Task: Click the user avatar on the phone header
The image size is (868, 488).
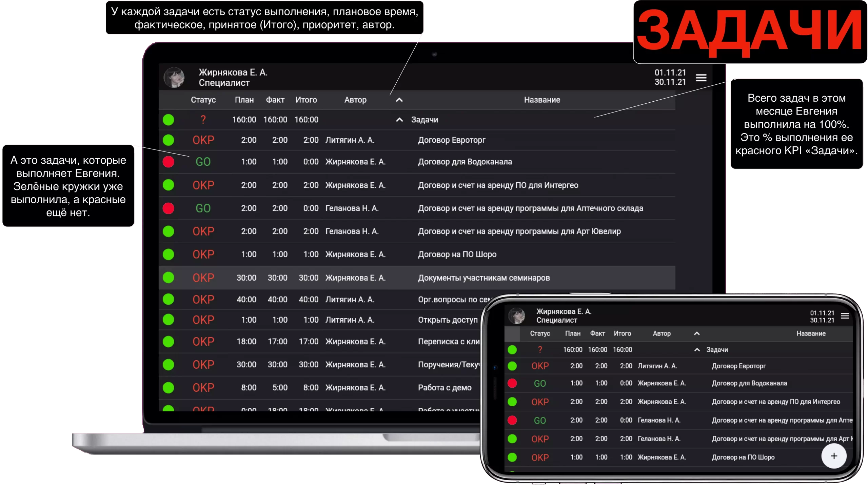Action: point(517,316)
